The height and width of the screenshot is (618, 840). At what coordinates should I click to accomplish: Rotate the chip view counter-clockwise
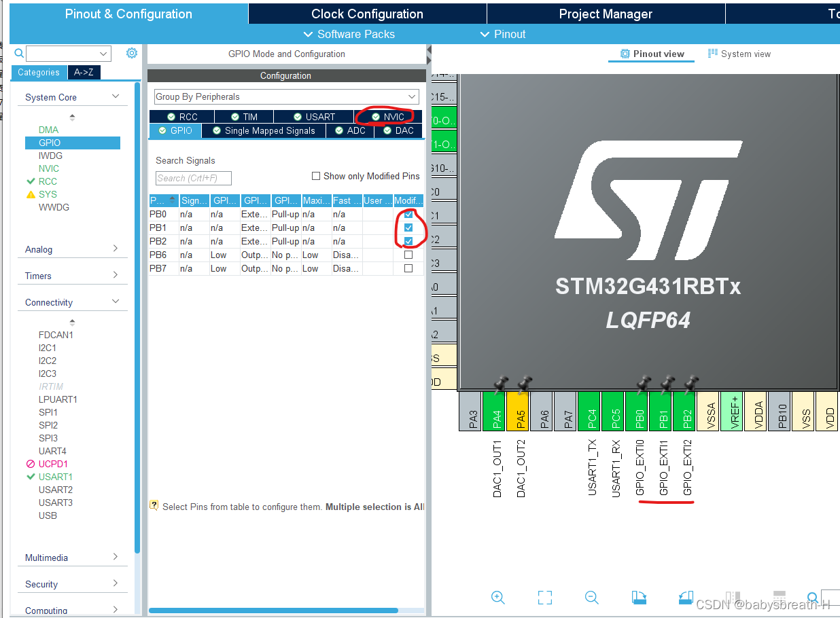coord(686,598)
